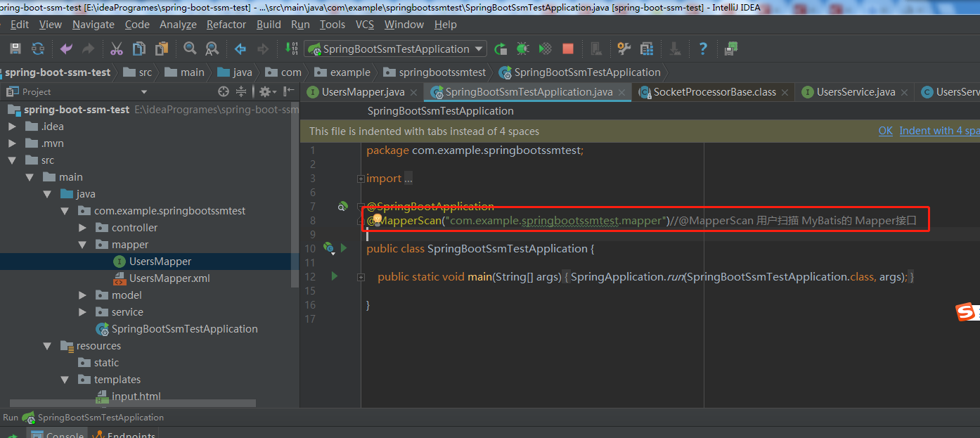This screenshot has height=438, width=980.
Task: Click the Help question mark icon
Action: pyautogui.click(x=703, y=49)
